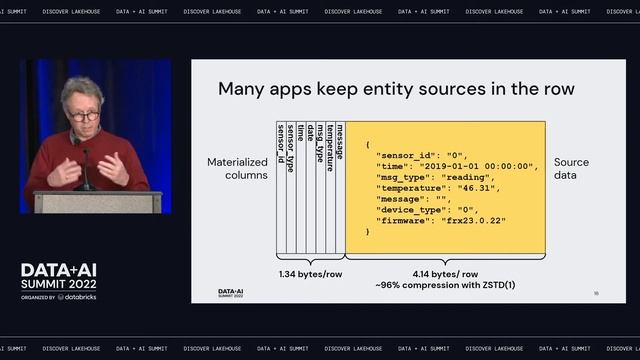The width and height of the screenshot is (640, 360).
Task: Click the "~96% compression with ZSTD(1)" text
Action: pyautogui.click(x=445, y=285)
